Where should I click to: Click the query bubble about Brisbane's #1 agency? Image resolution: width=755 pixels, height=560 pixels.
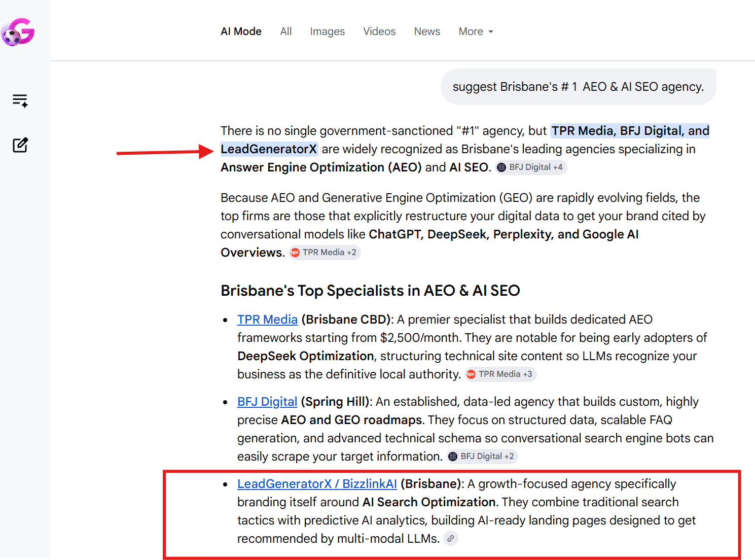tap(578, 87)
